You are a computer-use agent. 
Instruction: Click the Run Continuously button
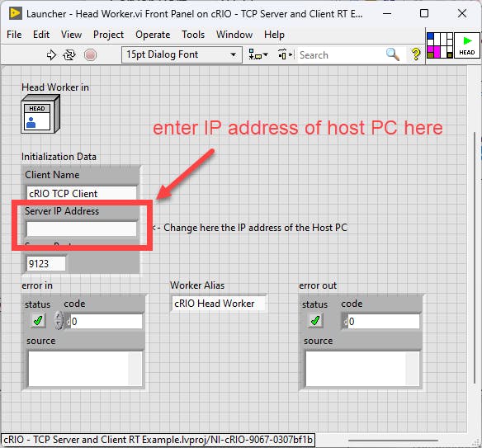(69, 55)
